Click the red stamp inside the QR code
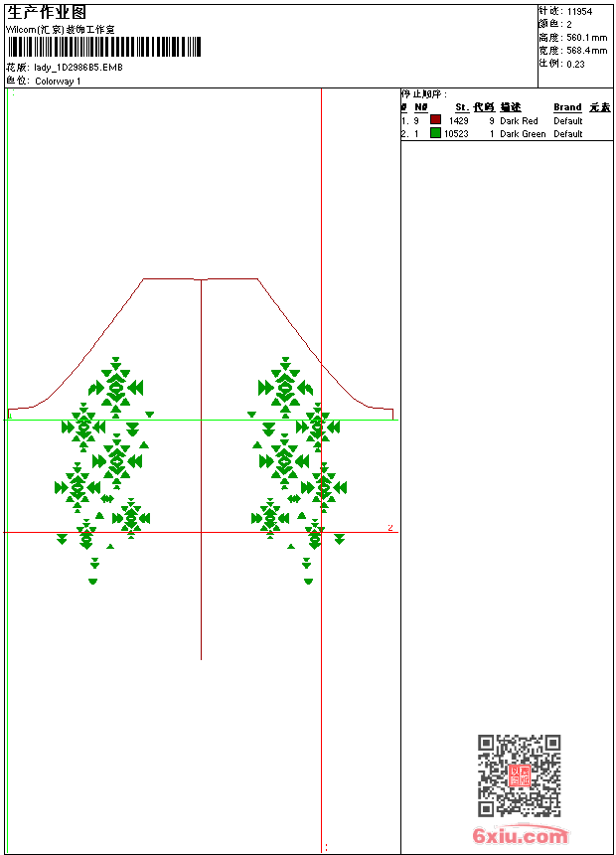The height and width of the screenshot is (855, 616). tap(519, 775)
